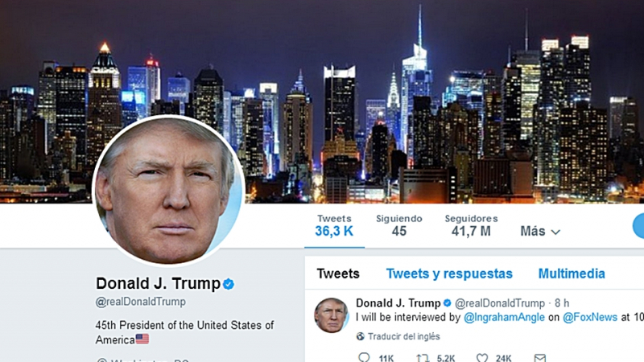The width and height of the screenshot is (644, 362).
Task: View the Seguidores 41,7 M list
Action: [471, 226]
